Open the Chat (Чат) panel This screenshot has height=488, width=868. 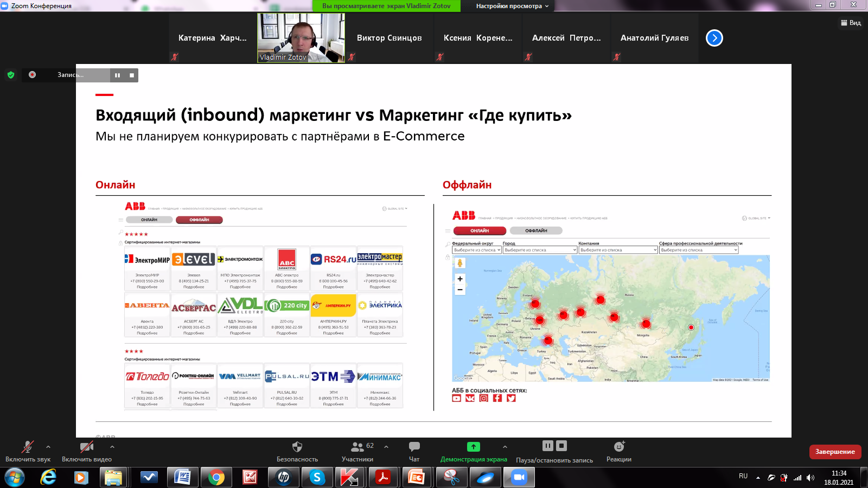(x=414, y=447)
